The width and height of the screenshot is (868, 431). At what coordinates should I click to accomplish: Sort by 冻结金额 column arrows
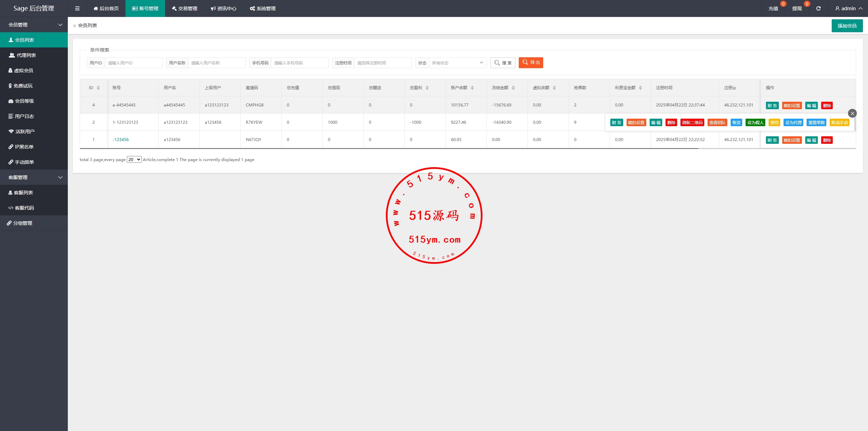click(x=513, y=88)
